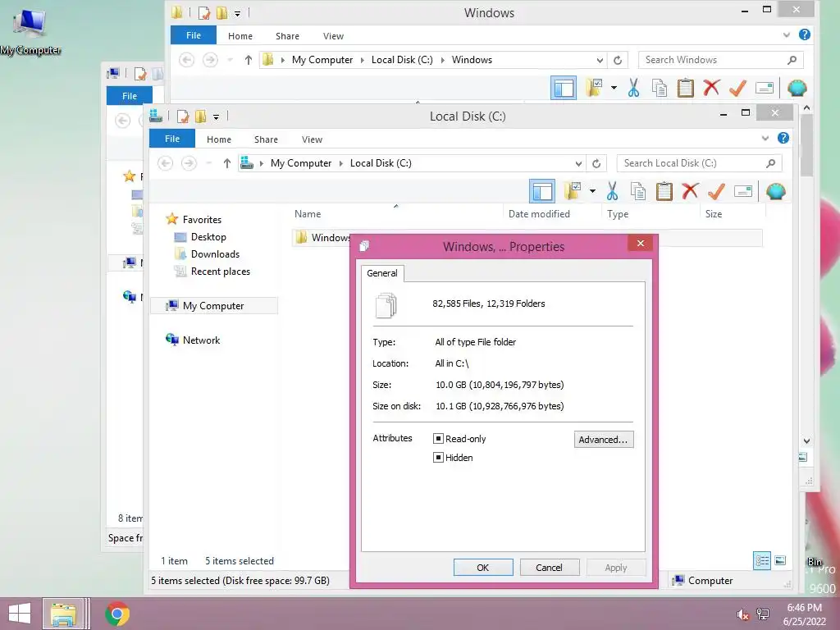Click Refresh button in Windows window address bar
840x630 pixels.
(618, 60)
